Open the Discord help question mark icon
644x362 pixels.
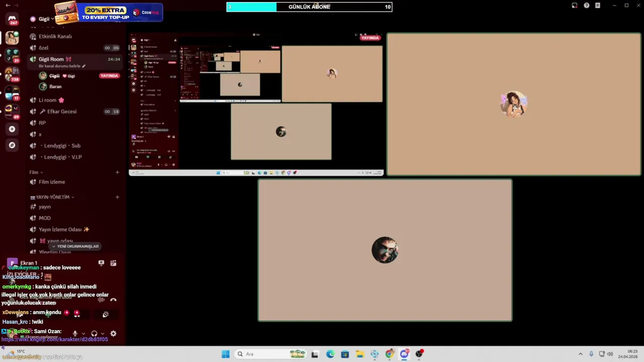(587, 6)
